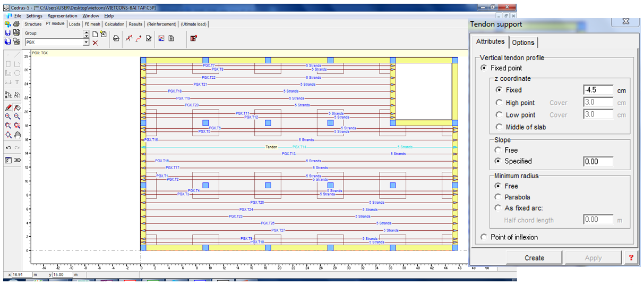Click the upper blue save disk icon
The width and height of the screenshot is (644, 284).
(8, 33)
